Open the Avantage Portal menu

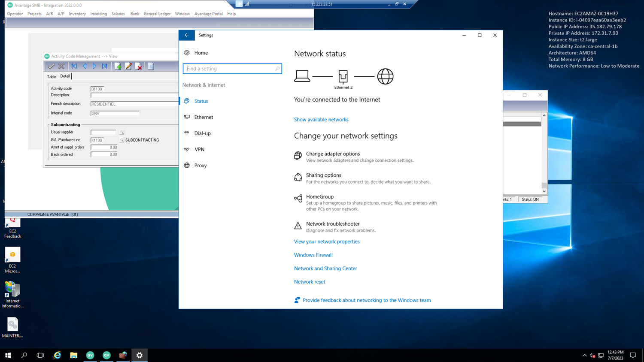(x=209, y=14)
